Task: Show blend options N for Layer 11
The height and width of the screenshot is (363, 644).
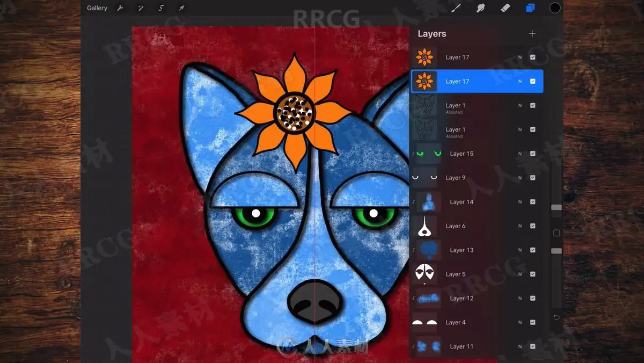Action: point(520,347)
